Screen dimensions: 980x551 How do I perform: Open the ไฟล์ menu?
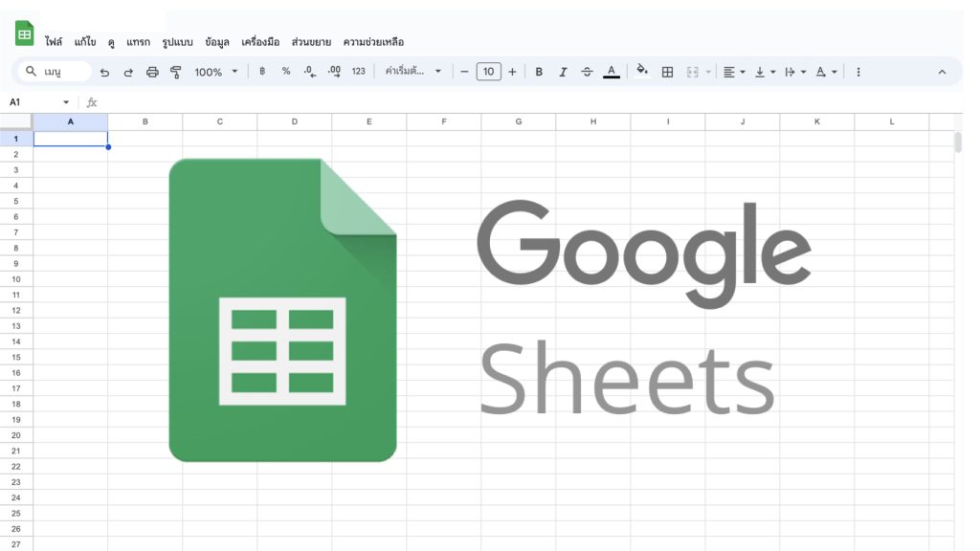54,42
